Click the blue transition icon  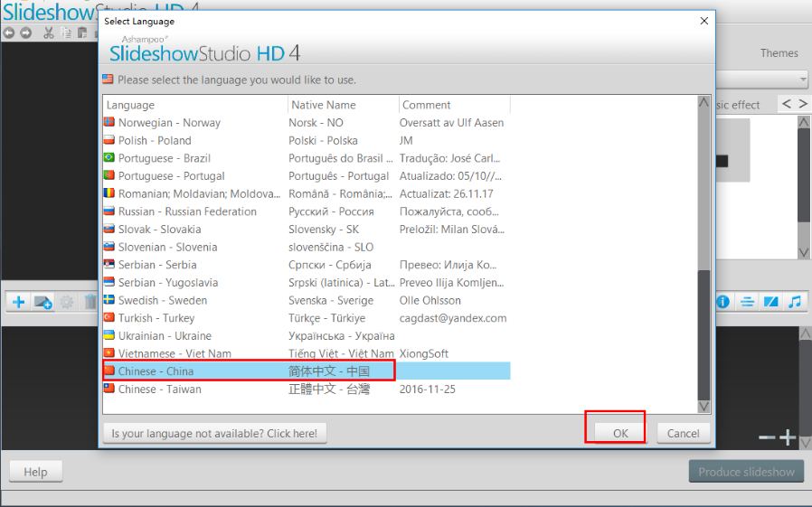tap(770, 302)
